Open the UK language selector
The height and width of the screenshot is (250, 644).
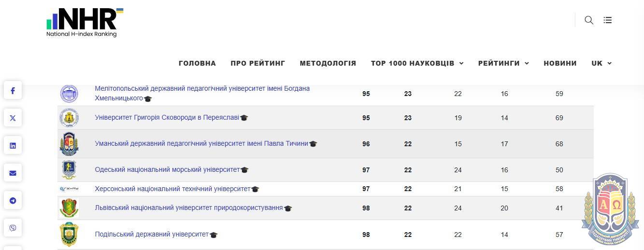601,63
